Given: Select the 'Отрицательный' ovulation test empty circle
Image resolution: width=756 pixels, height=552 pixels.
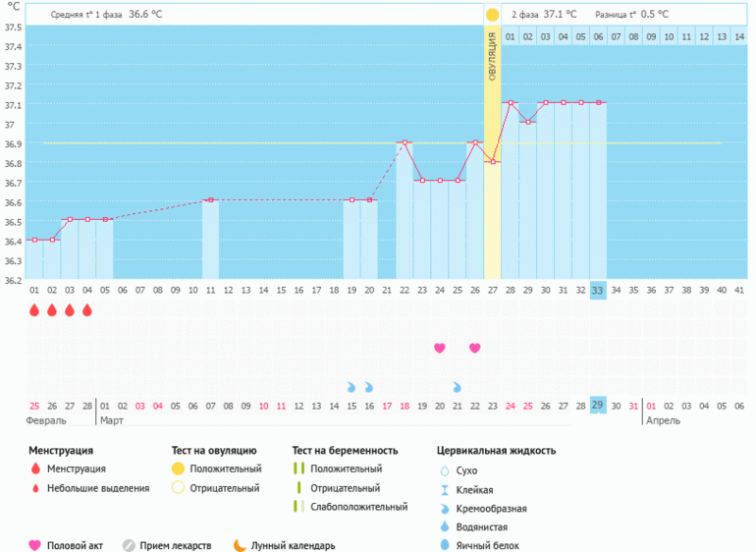Looking at the screenshot, I should tap(178, 487).
